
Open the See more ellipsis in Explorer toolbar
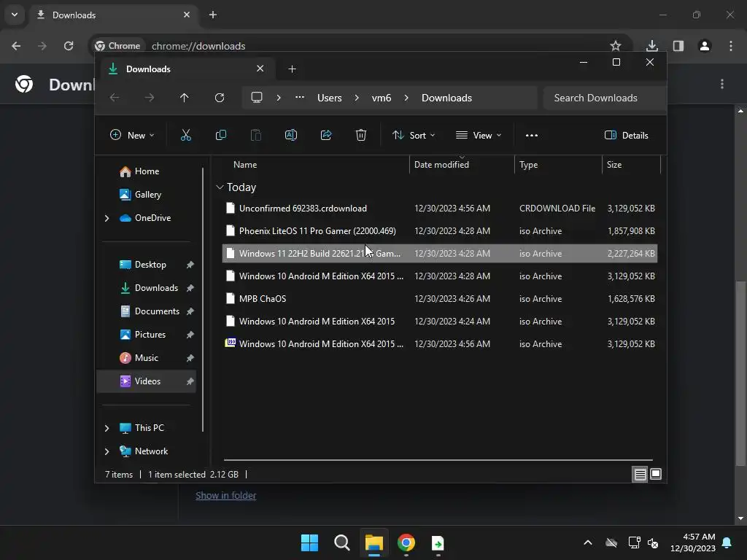[x=532, y=135]
